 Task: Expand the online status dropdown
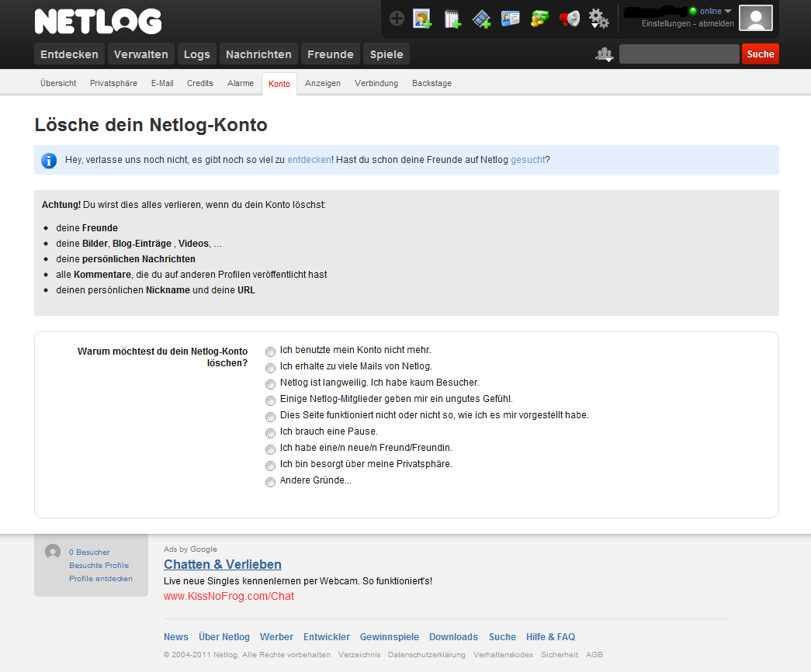[x=728, y=11]
